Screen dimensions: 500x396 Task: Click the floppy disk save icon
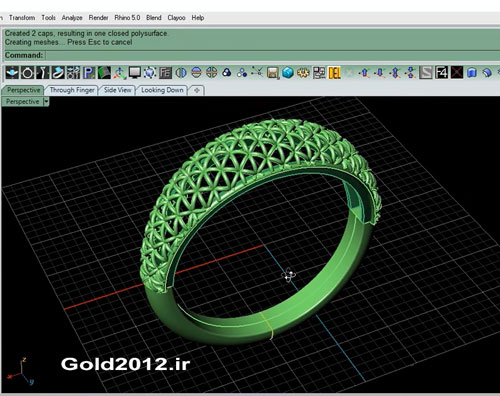(272, 73)
